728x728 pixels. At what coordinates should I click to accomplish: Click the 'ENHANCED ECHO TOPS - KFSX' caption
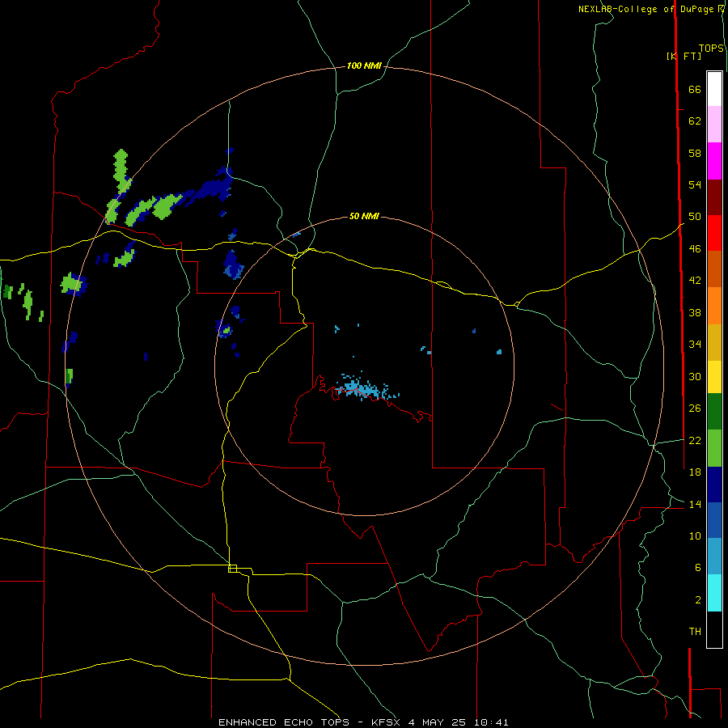(310, 722)
